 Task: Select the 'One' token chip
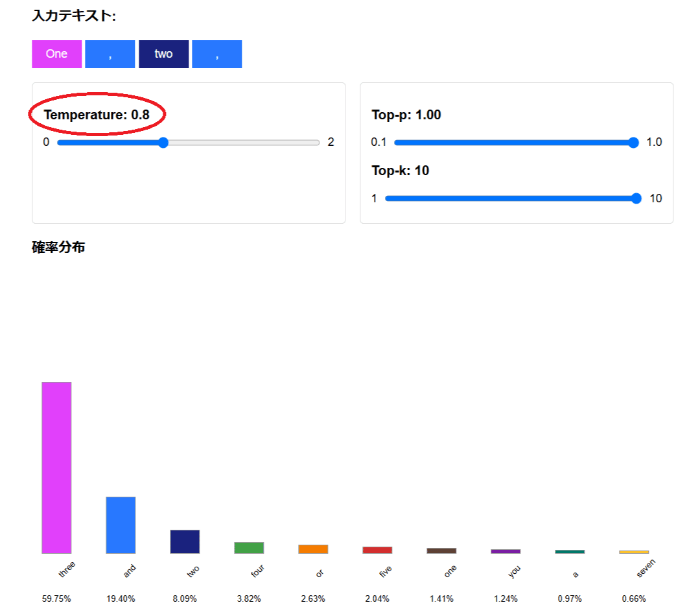pyautogui.click(x=56, y=54)
